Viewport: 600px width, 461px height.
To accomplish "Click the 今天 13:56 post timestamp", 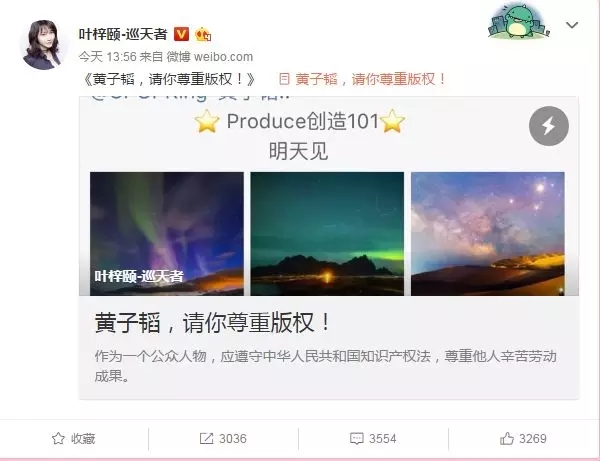I will pyautogui.click(x=108, y=57).
